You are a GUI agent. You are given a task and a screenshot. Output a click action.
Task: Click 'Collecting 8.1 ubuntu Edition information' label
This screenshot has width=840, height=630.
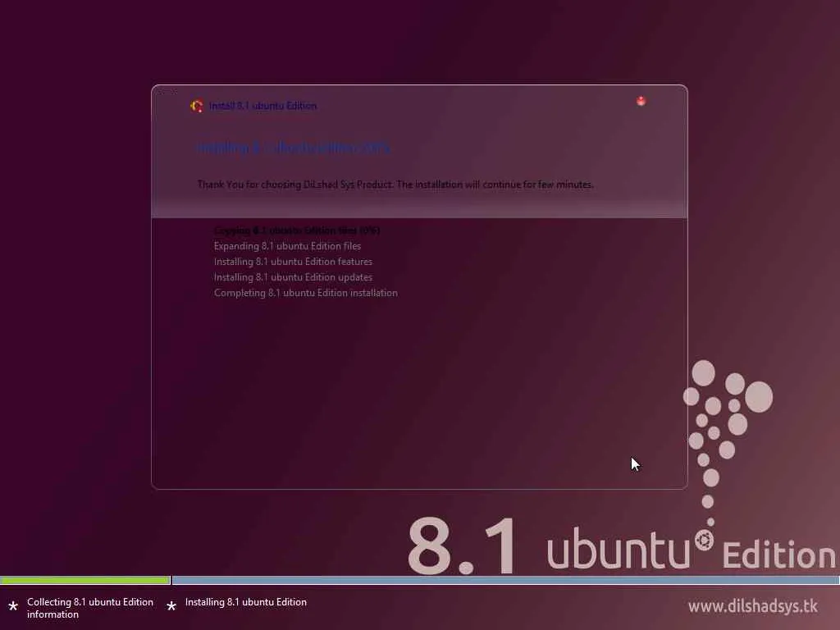pyautogui.click(x=90, y=608)
